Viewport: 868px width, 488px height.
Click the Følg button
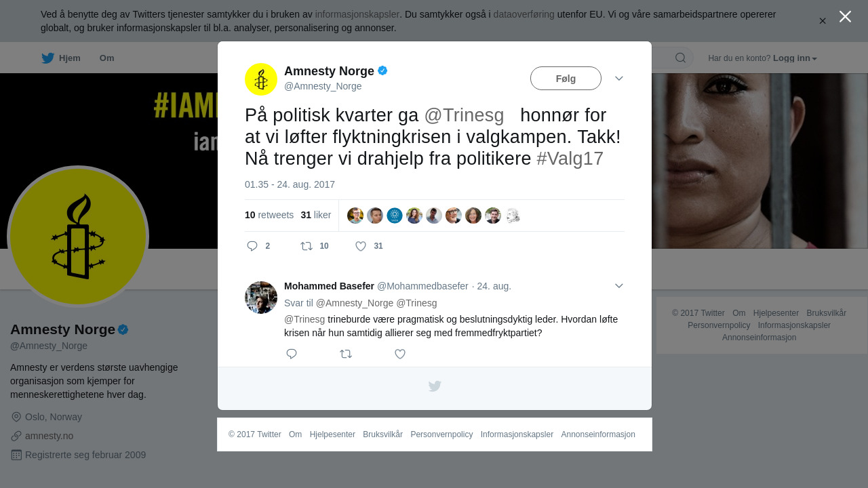[566, 79]
